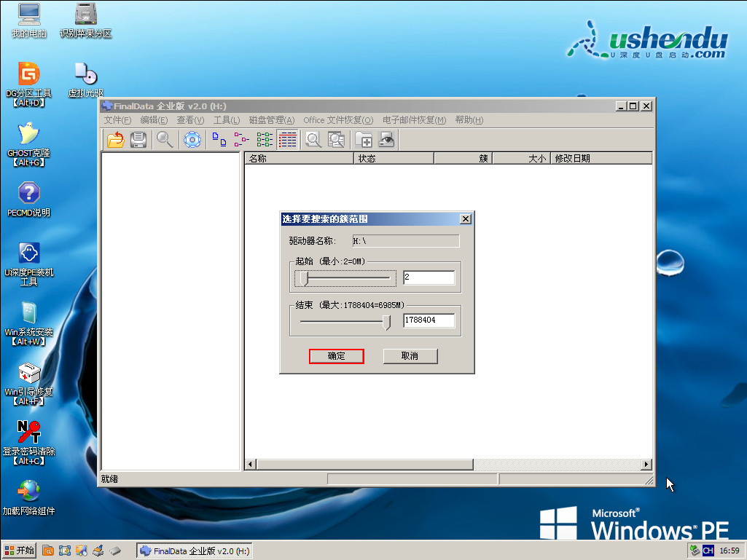Open 识别苹果分区 desktop icon

(x=86, y=20)
